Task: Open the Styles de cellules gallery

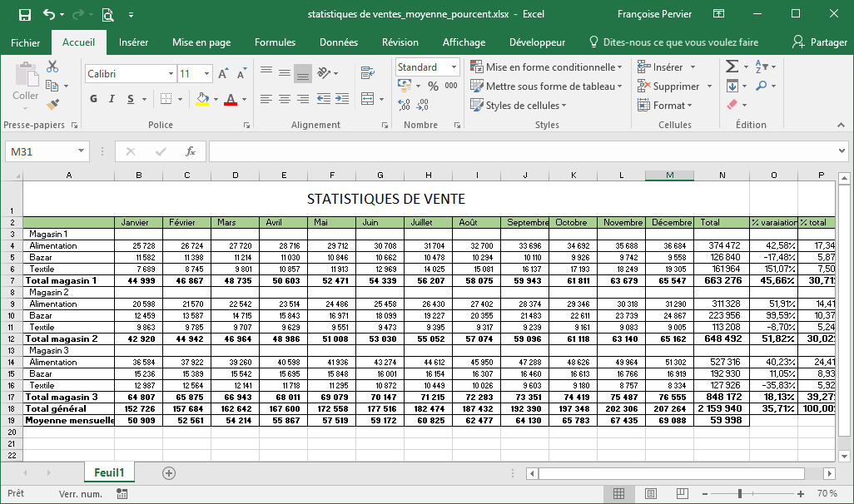Action: [518, 106]
